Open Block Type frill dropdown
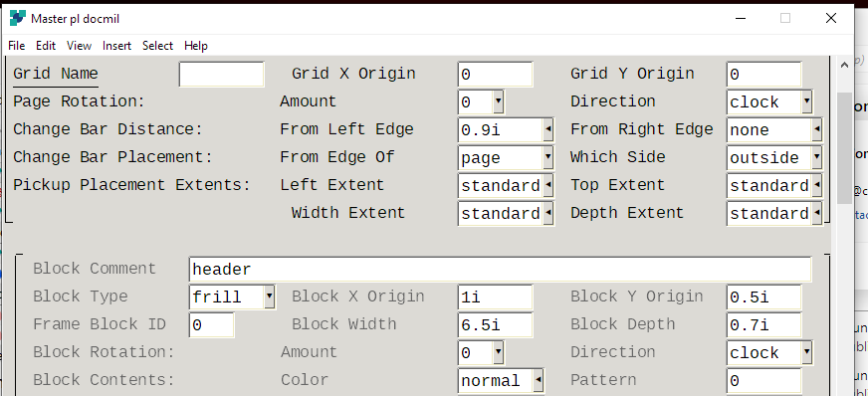The height and width of the screenshot is (396, 868). [269, 297]
